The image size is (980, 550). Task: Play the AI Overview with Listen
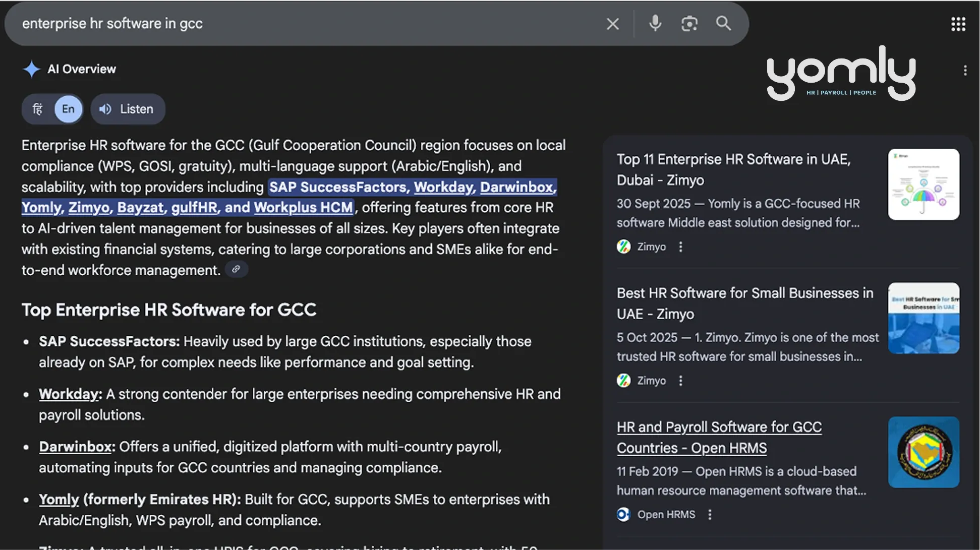click(128, 109)
